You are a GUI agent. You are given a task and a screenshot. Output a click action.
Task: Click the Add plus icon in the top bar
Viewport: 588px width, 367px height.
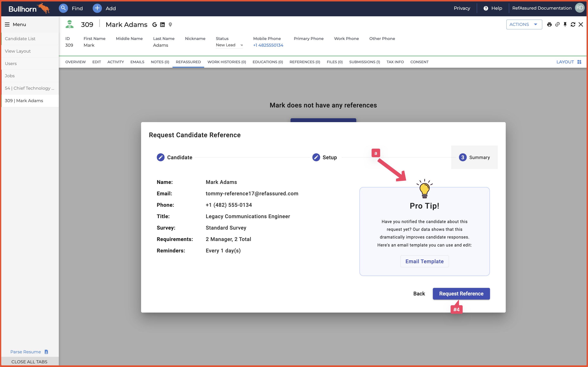coord(97,8)
